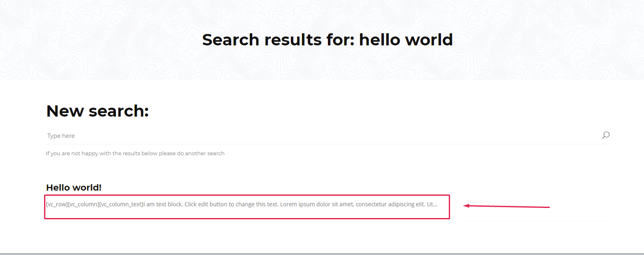Viewport: 644px width, 255px height.
Task: Click the "[vc_row]" shortcode text
Action: pos(57,205)
